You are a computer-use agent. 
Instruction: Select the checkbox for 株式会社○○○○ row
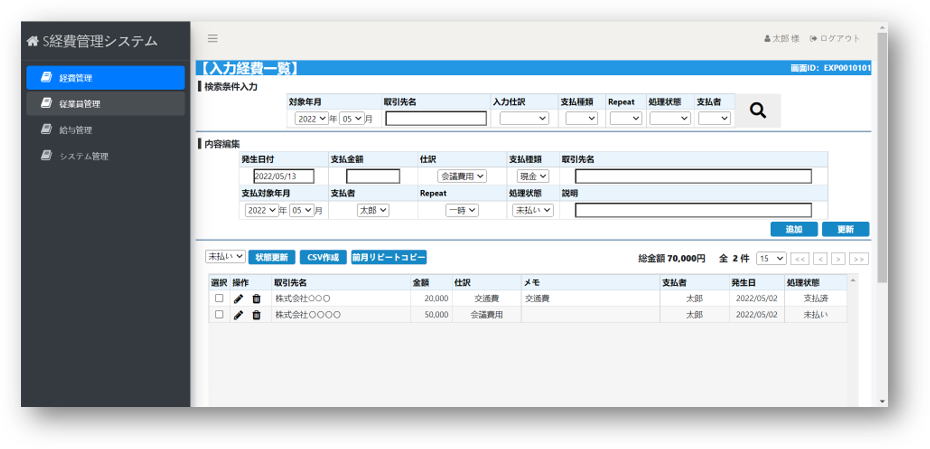coord(219,315)
